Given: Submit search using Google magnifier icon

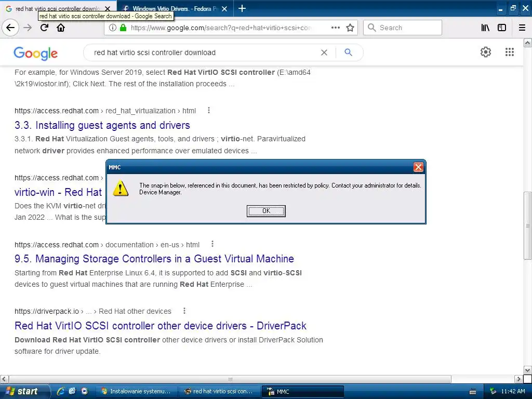Looking at the screenshot, I should click(348, 52).
